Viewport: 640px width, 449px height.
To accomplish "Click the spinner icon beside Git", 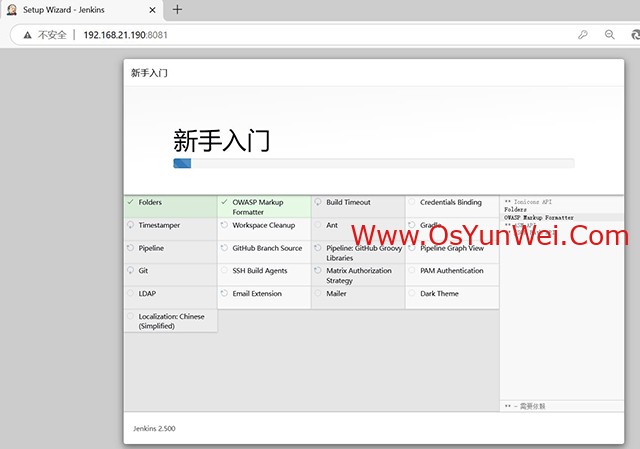I will coord(130,270).
